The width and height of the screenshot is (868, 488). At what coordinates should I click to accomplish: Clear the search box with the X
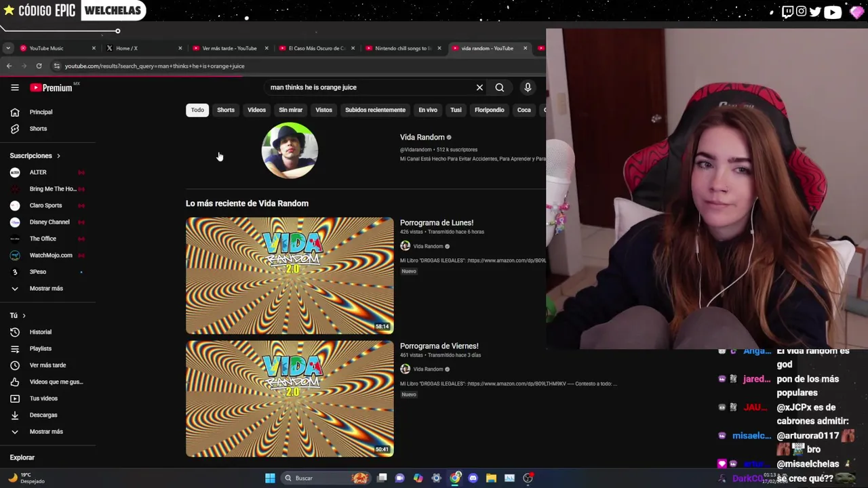point(479,87)
